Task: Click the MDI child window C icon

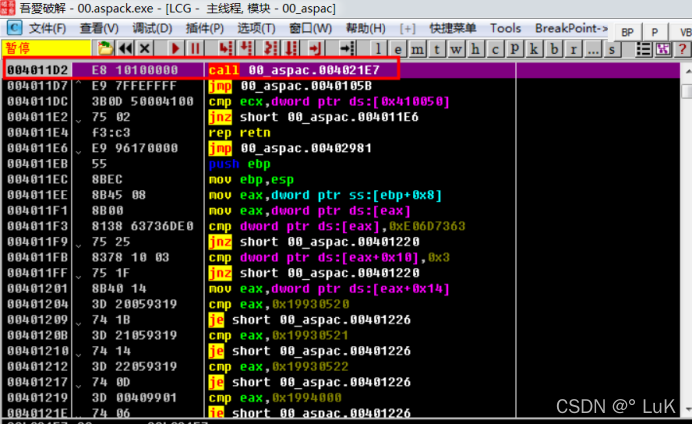Action: point(14,28)
